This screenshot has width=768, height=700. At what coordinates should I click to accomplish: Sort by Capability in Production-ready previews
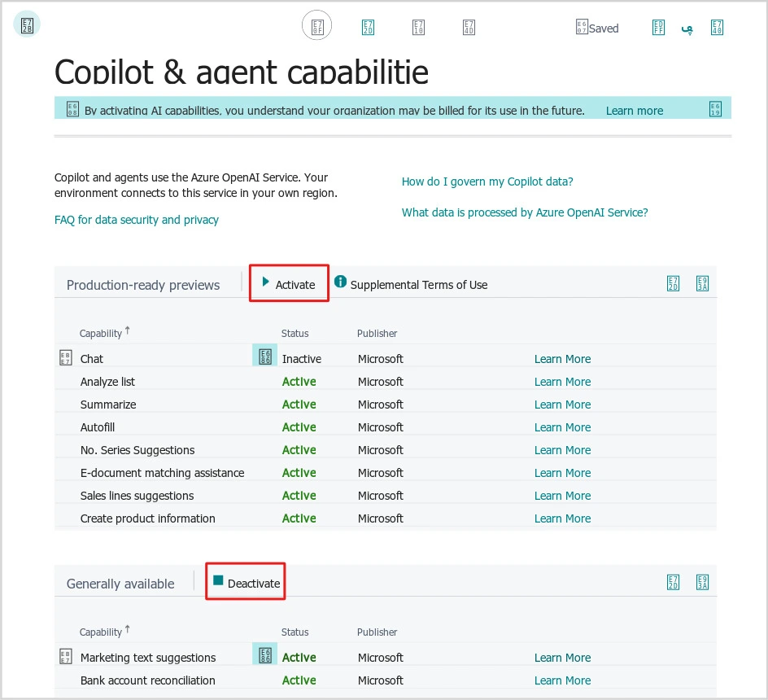click(x=104, y=333)
